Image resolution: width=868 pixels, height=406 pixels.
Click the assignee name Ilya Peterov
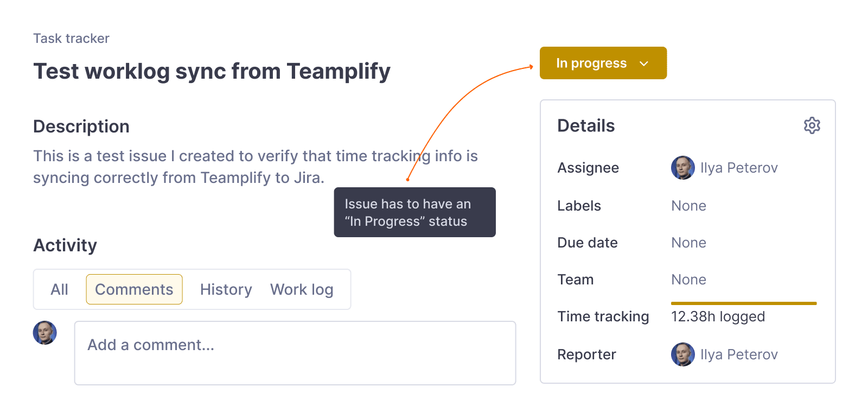(739, 168)
